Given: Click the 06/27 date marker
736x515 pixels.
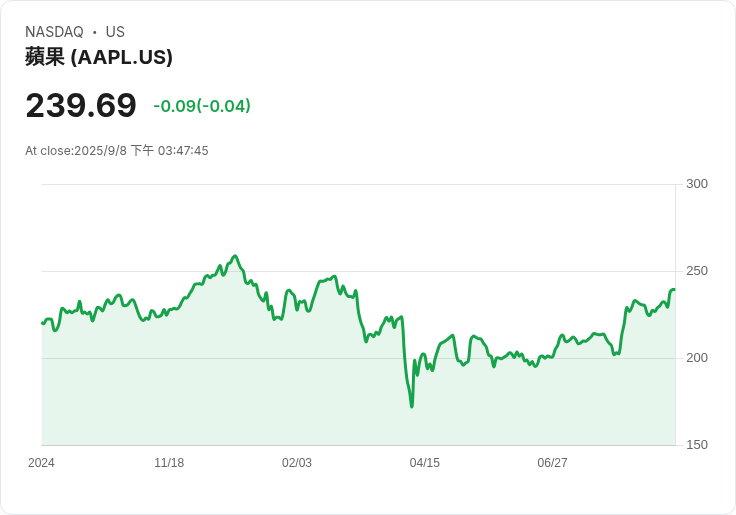Looking at the screenshot, I should tap(552, 463).
